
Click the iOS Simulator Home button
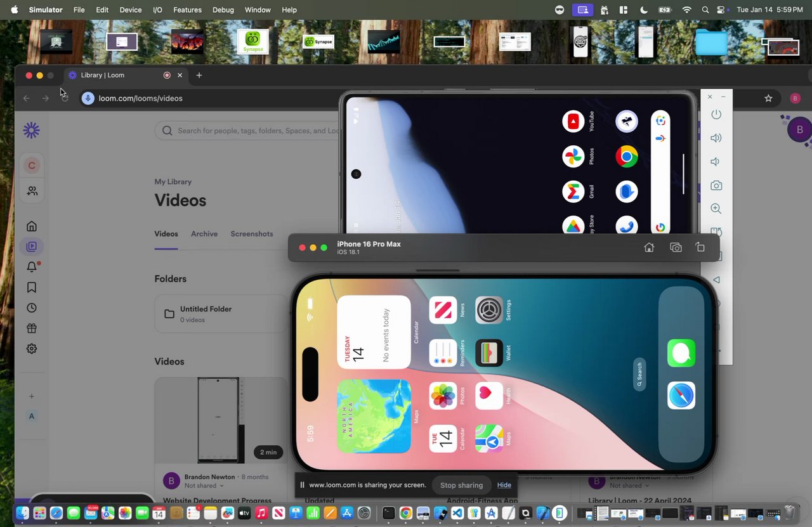click(x=649, y=247)
